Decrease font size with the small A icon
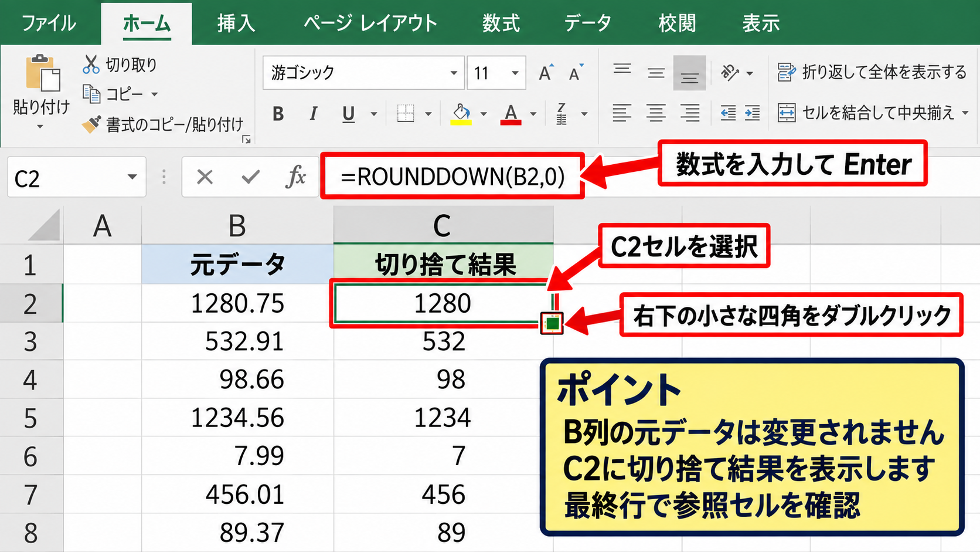This screenshot has height=552, width=980. (577, 73)
